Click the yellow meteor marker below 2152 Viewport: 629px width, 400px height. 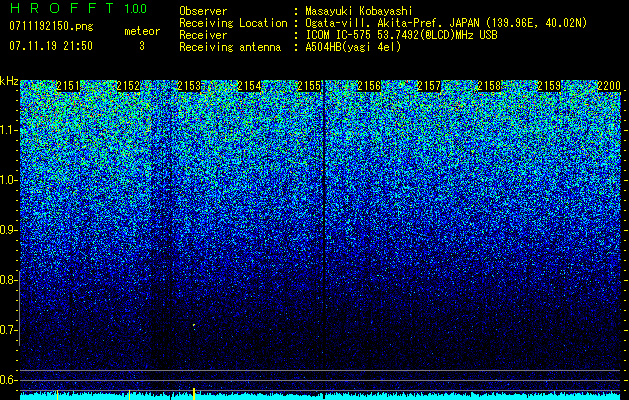click(x=129, y=394)
